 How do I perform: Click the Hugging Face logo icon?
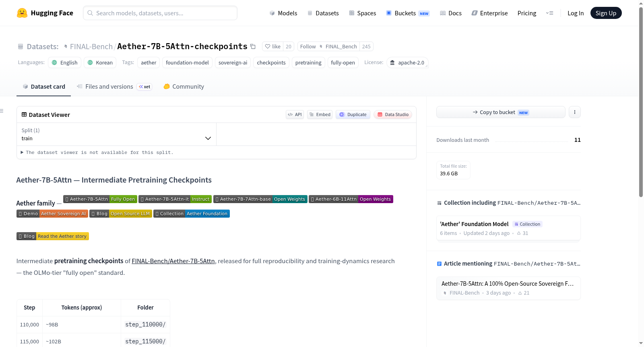tap(22, 13)
